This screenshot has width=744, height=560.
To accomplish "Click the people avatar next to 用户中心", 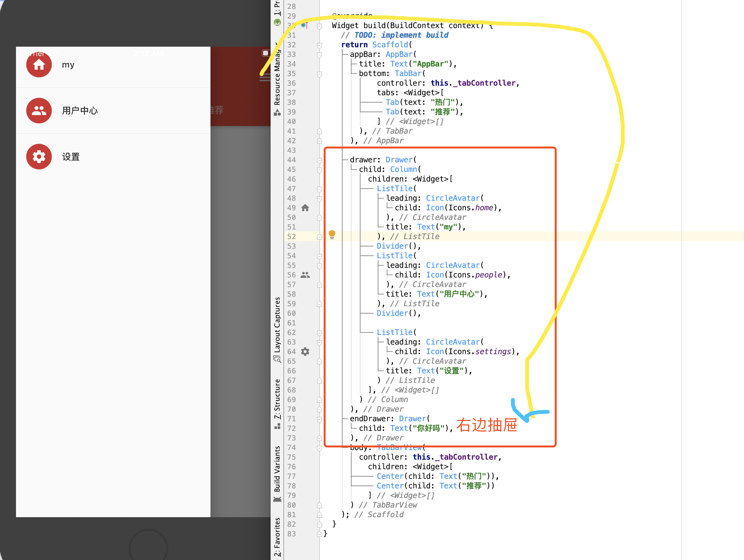I will 39,111.
